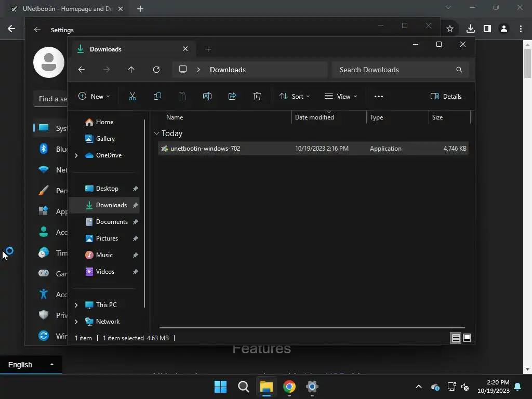
Task: Open the View dropdown menu
Action: (x=341, y=96)
